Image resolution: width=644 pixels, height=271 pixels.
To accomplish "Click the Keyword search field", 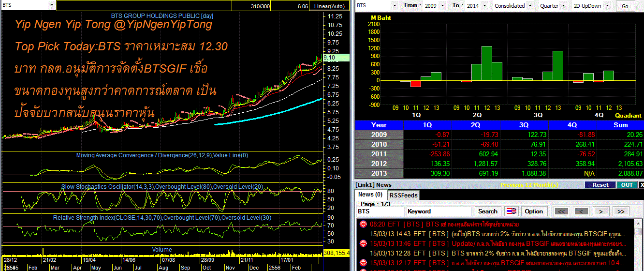I will [439, 211].
